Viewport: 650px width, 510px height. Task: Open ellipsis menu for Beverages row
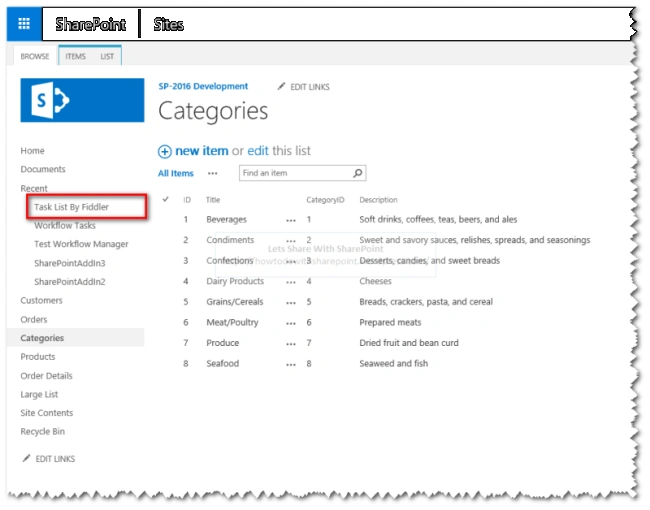point(291,221)
